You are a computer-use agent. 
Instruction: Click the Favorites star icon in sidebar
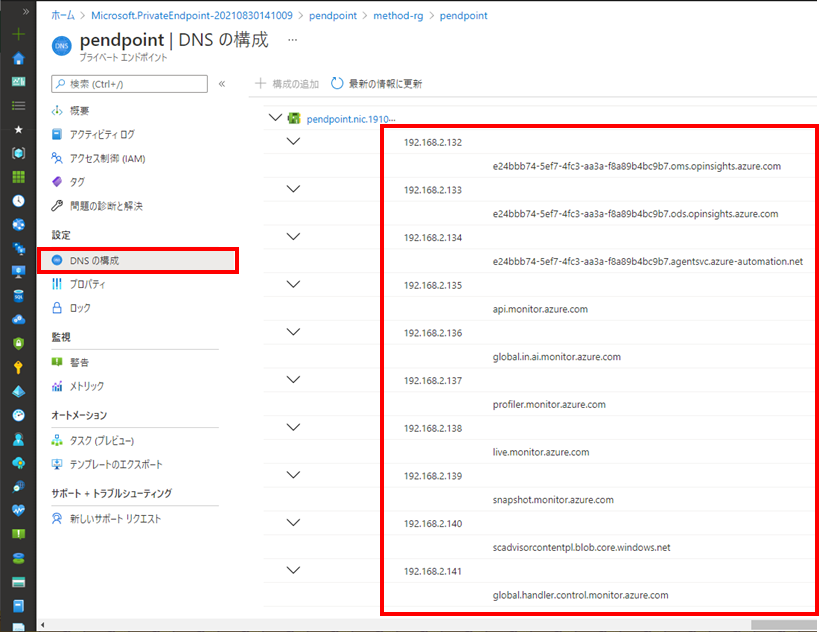[x=18, y=129]
